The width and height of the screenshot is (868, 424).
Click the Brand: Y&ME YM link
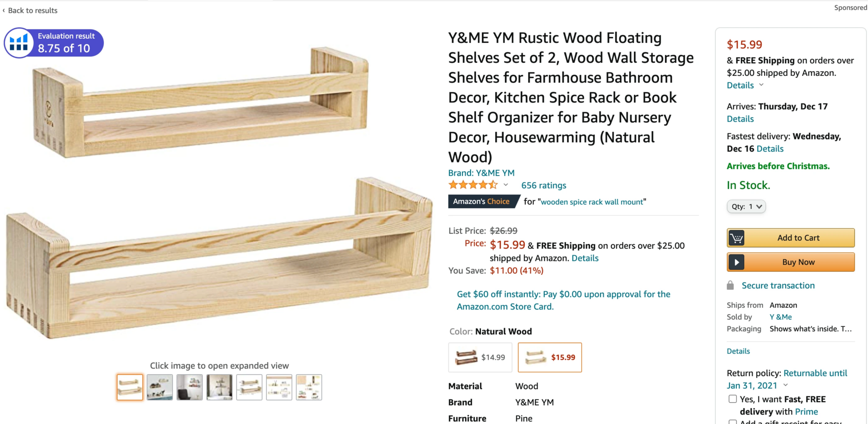point(481,173)
